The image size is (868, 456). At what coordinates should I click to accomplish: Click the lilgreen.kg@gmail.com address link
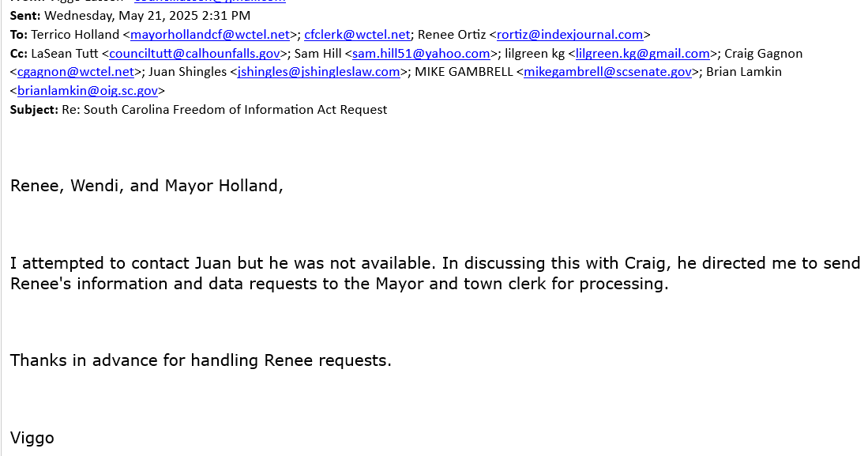coord(642,54)
